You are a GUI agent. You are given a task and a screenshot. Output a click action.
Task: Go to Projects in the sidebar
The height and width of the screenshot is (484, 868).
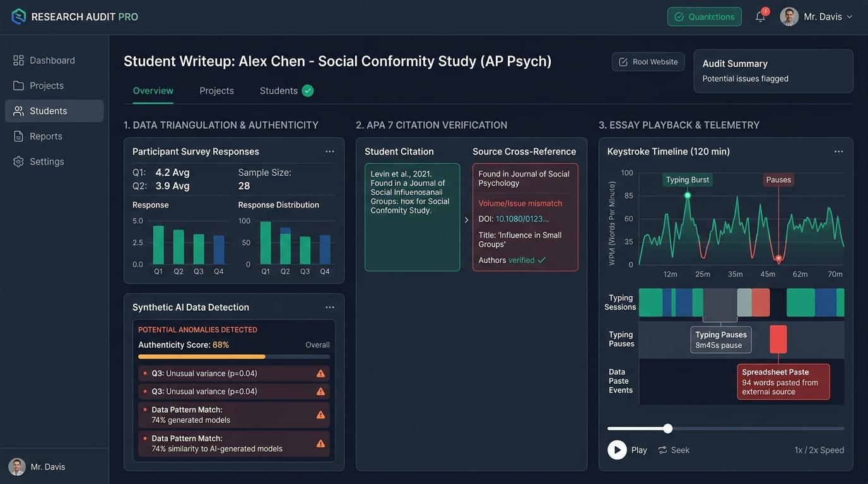coord(54,86)
